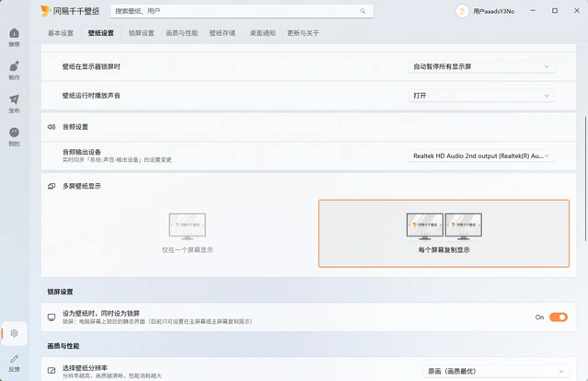Select 每个屏幕复制显示 option

(444, 233)
